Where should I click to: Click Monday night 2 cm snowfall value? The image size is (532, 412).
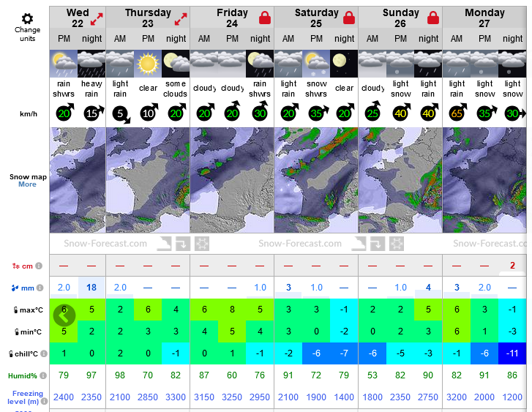tap(512, 266)
